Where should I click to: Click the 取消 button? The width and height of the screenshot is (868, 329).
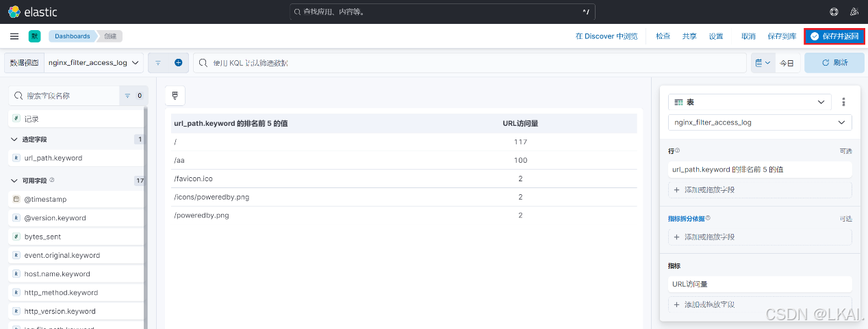[748, 36]
